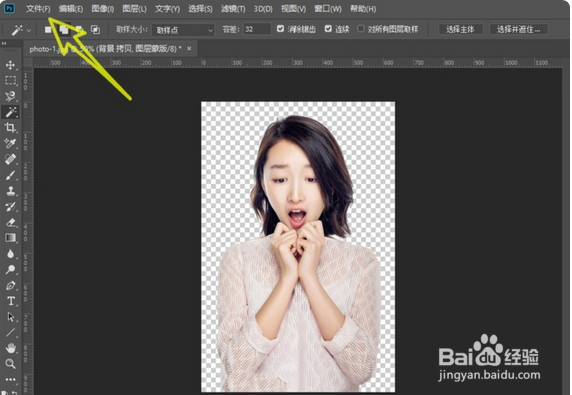Open the 图像(I) menu

point(103,9)
